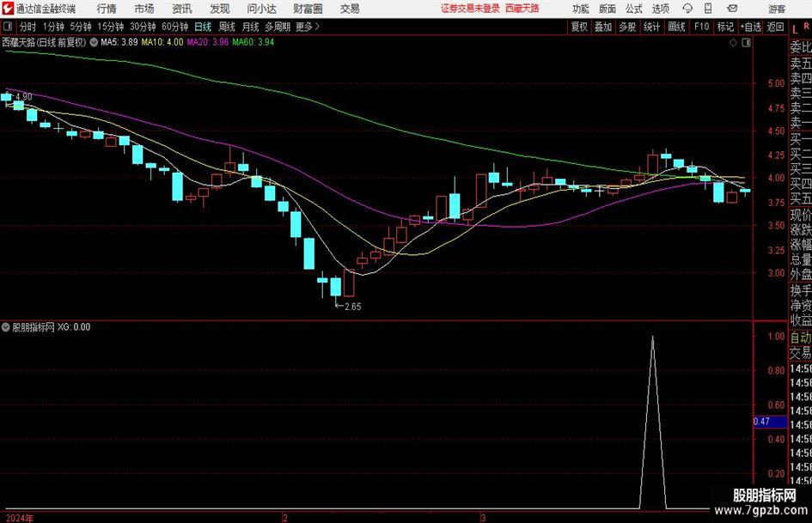This screenshot has width=812, height=523.
Task: Click the L icon above the quote panel
Action: coord(795,29)
